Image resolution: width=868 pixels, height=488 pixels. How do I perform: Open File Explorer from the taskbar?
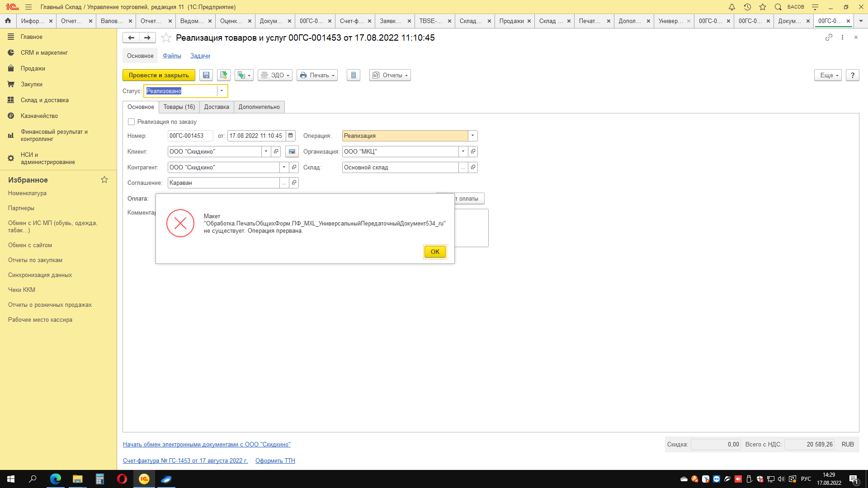point(77,479)
